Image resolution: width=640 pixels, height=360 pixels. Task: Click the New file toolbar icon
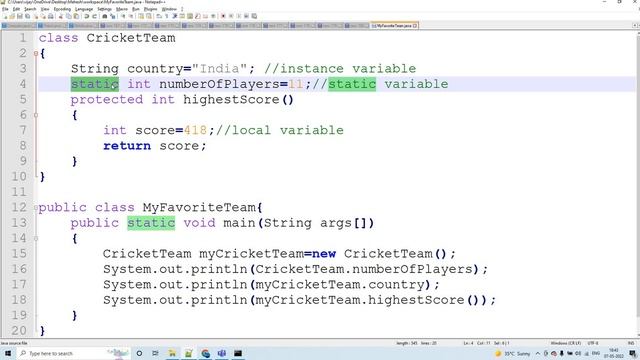(x=5, y=16)
